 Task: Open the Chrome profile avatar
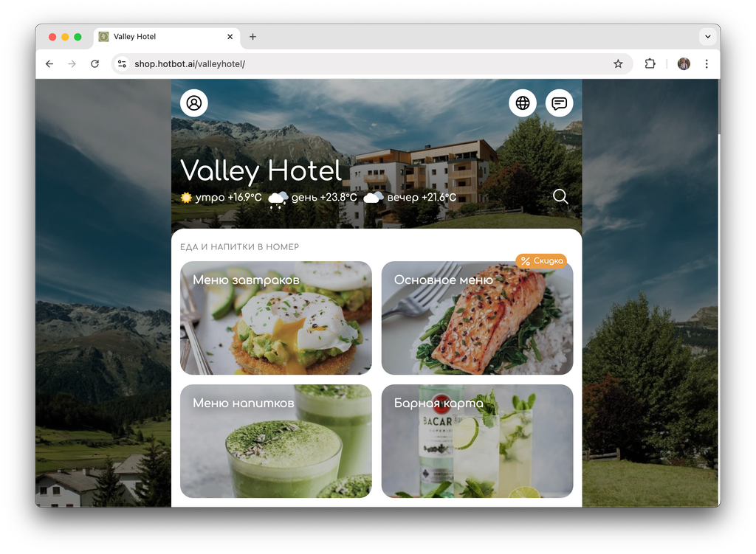tap(684, 63)
